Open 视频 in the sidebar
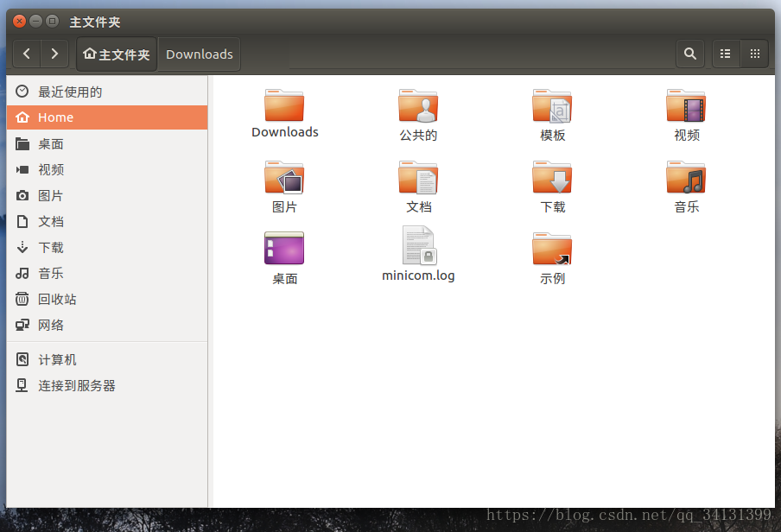This screenshot has height=532, width=781. coord(107,170)
